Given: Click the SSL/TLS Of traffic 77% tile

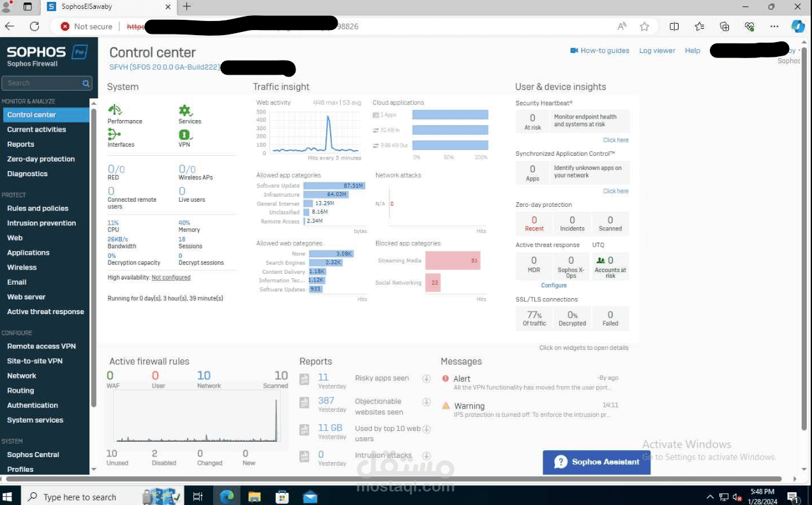Looking at the screenshot, I should pyautogui.click(x=534, y=318).
